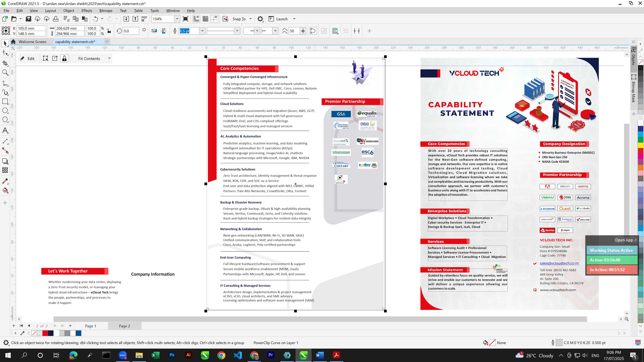This screenshot has height=362, width=644.
Task: Toggle Show rulers button
Action: click(196, 19)
